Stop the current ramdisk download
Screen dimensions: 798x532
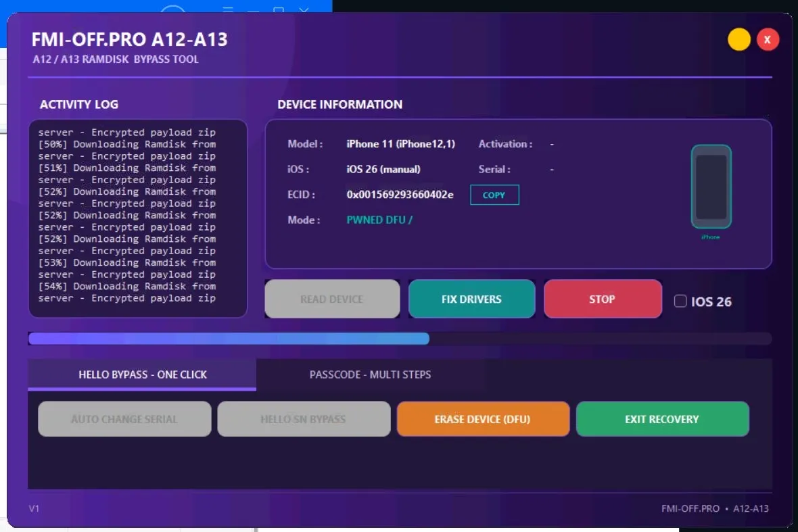(x=603, y=299)
